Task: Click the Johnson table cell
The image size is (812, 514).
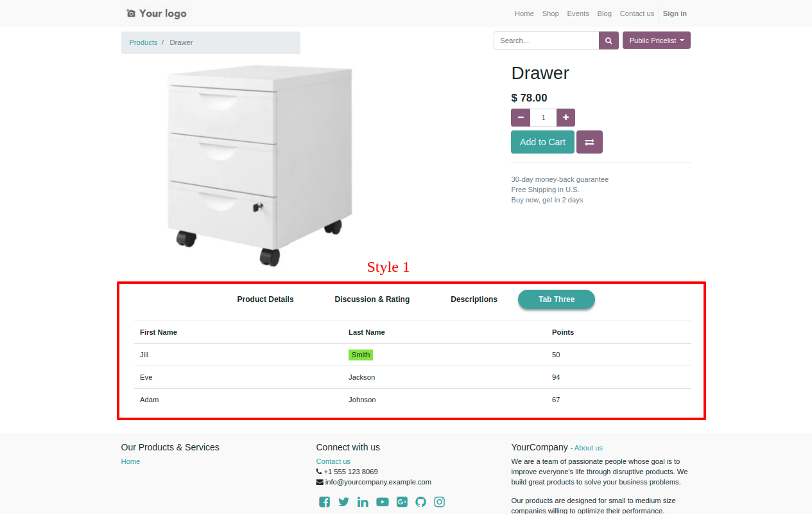Action: coord(362,400)
